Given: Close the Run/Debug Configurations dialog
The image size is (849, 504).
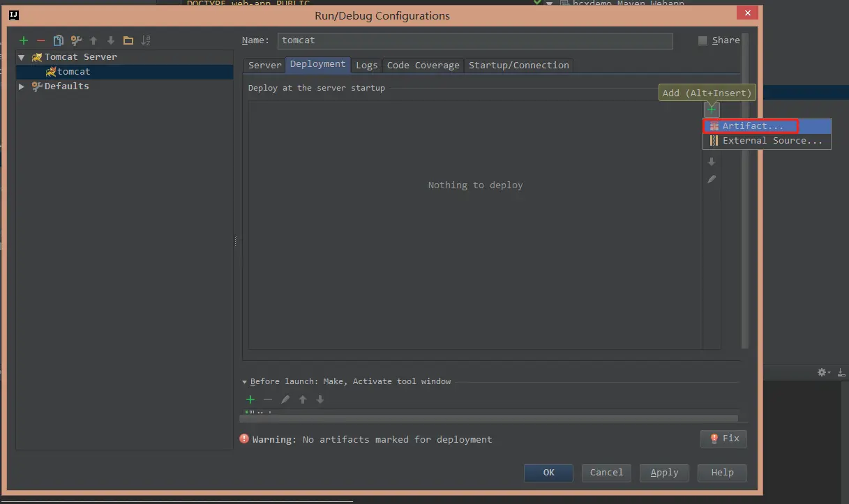Looking at the screenshot, I should click(x=748, y=13).
